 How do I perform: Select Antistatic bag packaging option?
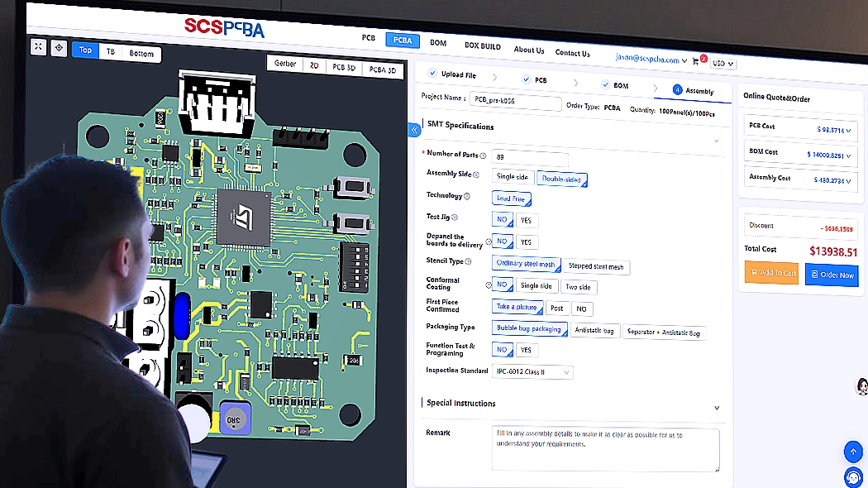(594, 331)
